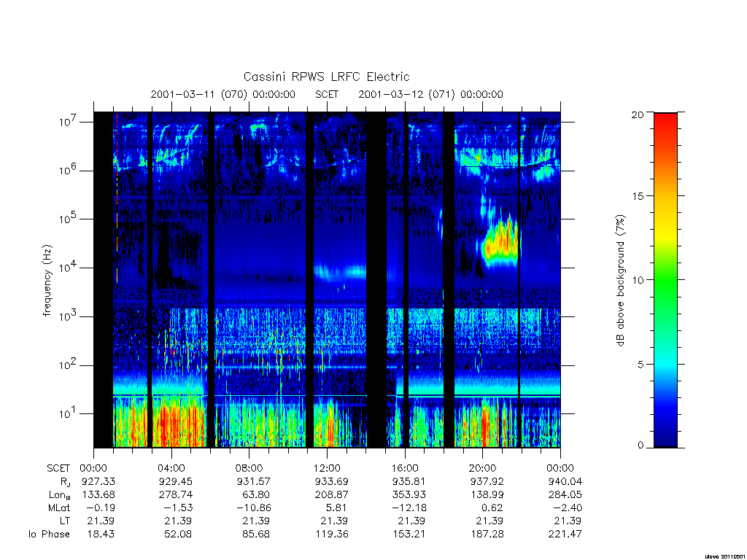Click MLat value "-2.40"

568,508
